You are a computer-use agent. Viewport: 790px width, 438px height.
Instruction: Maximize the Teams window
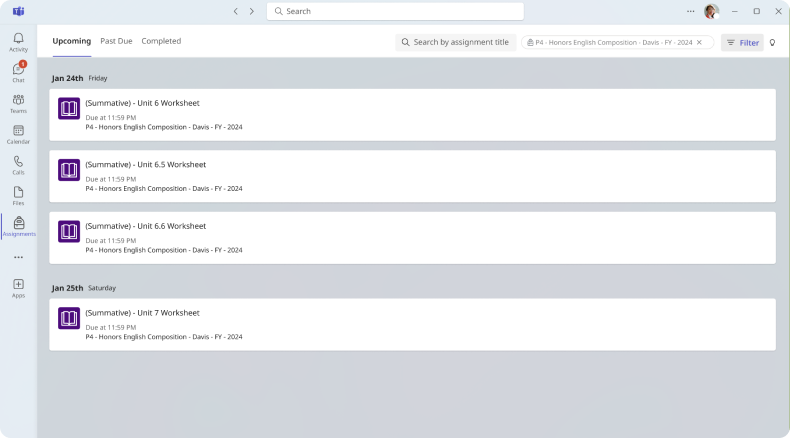[756, 11]
